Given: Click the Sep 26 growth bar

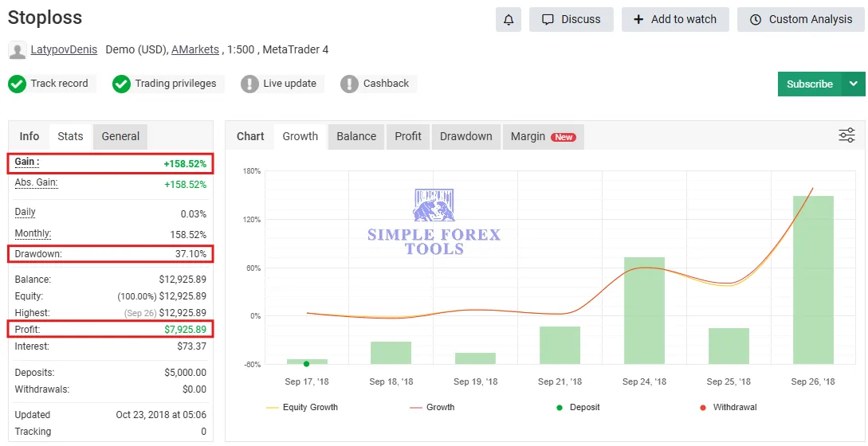Looking at the screenshot, I should [813, 280].
